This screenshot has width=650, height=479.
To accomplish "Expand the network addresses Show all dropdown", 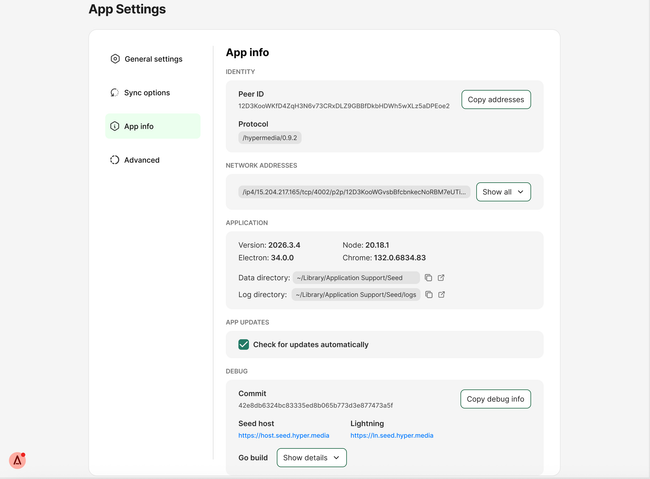I will pyautogui.click(x=503, y=191).
